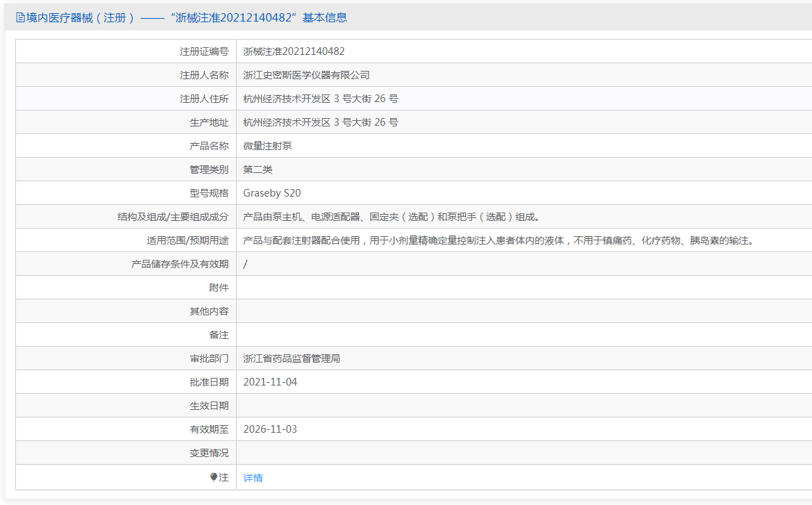Screen dimensions: 812x505
Task: Select the registrant name 浙江史密斯医学仪器有限公司
Action: [306, 75]
